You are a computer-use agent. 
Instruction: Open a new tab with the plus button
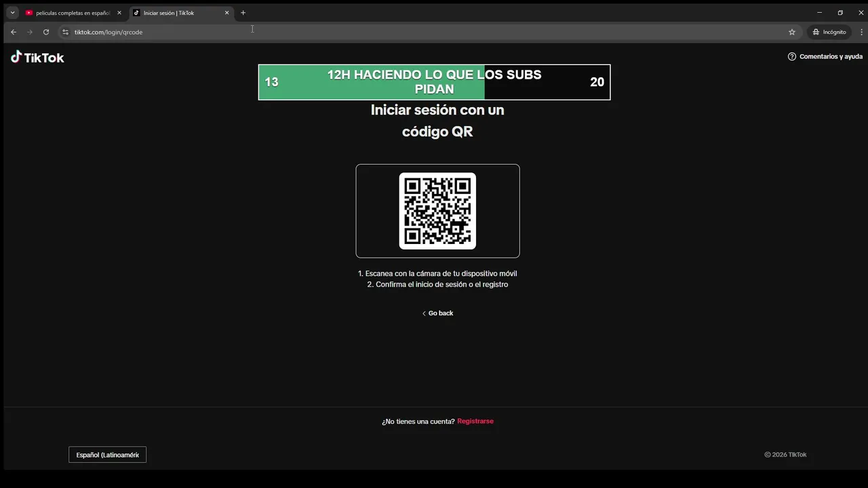tap(243, 13)
